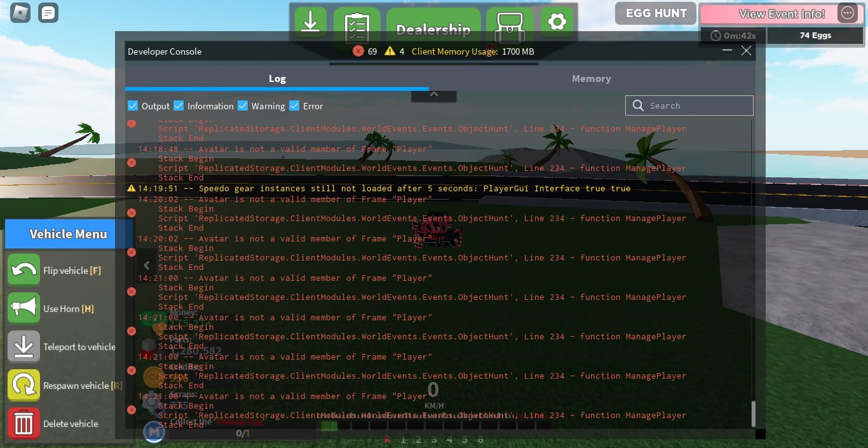
Task: Click the Flip vehicle icon
Action: (24, 270)
